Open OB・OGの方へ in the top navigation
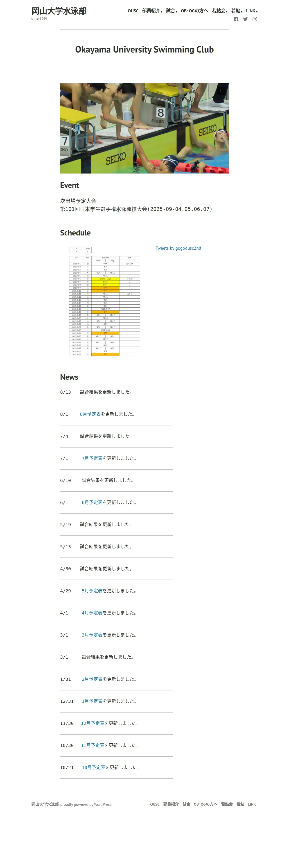Viewport: 289px width, 868px height. [194, 11]
